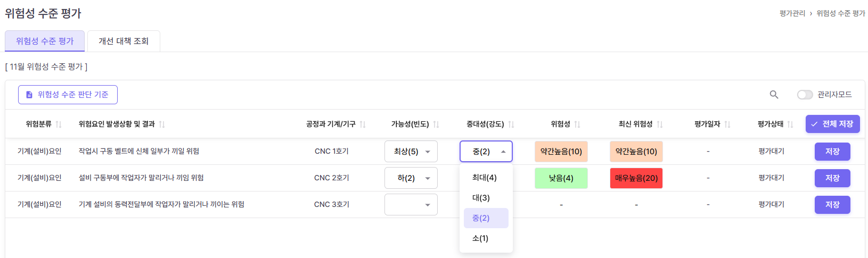Sort by 위험요인 발생상황 및 결과 column

click(x=162, y=124)
